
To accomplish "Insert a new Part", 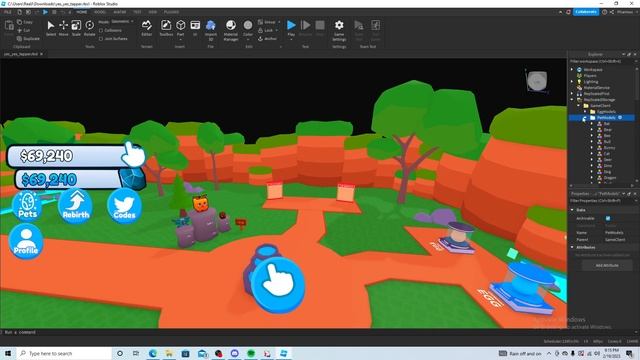I will pos(180,28).
